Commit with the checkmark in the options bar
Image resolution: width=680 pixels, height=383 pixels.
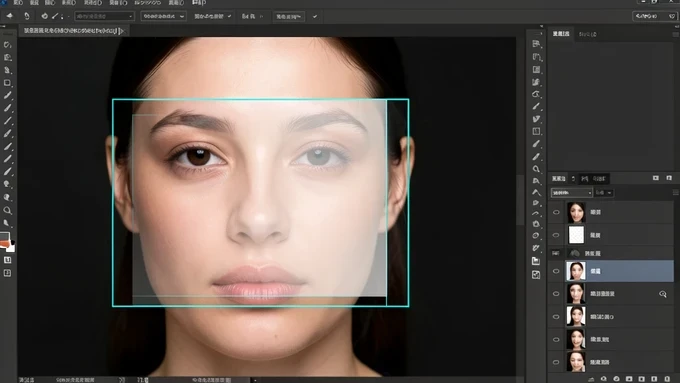tap(315, 16)
